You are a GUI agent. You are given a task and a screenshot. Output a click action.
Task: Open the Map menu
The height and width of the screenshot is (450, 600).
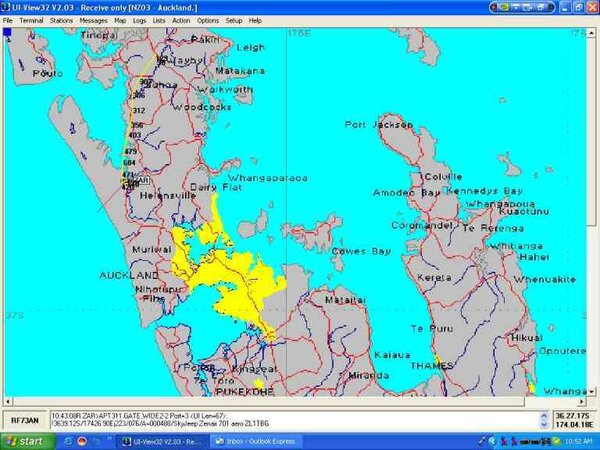click(120, 20)
